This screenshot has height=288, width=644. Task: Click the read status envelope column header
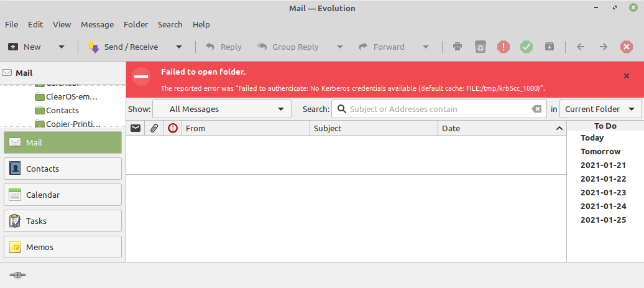click(136, 128)
